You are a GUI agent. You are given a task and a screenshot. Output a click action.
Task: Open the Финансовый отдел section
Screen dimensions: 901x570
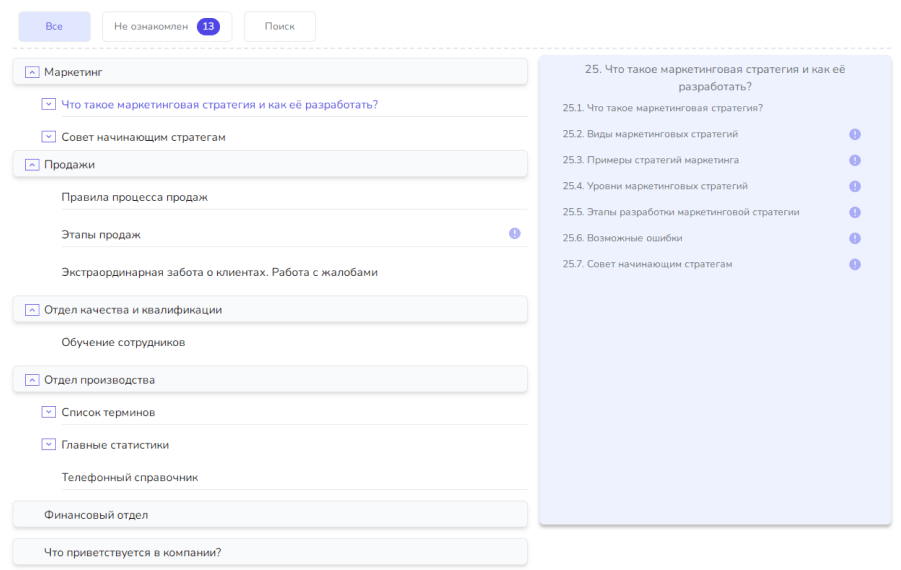tap(96, 515)
